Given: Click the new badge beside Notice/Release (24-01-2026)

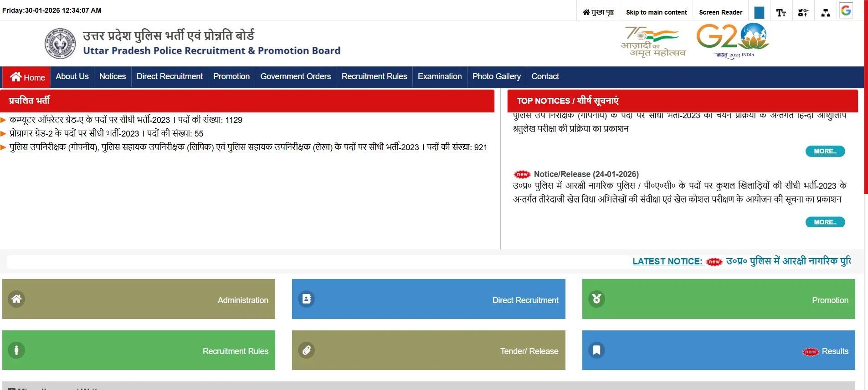Looking at the screenshot, I should point(522,174).
